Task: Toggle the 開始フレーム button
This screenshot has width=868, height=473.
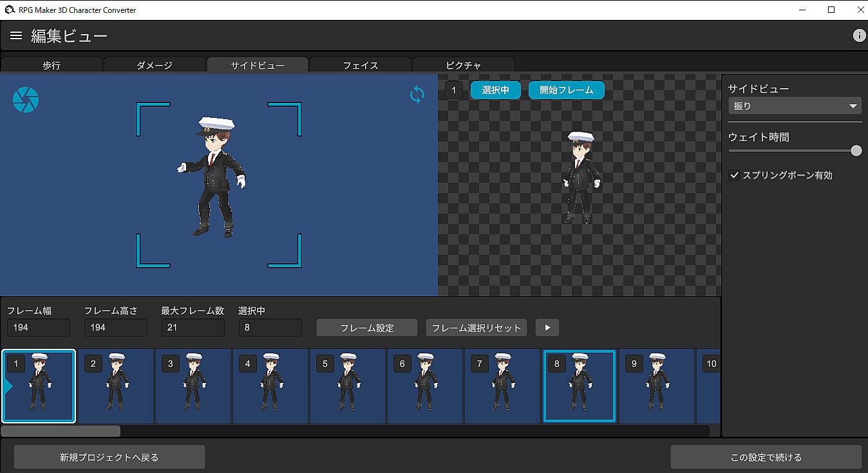Action: pos(566,90)
